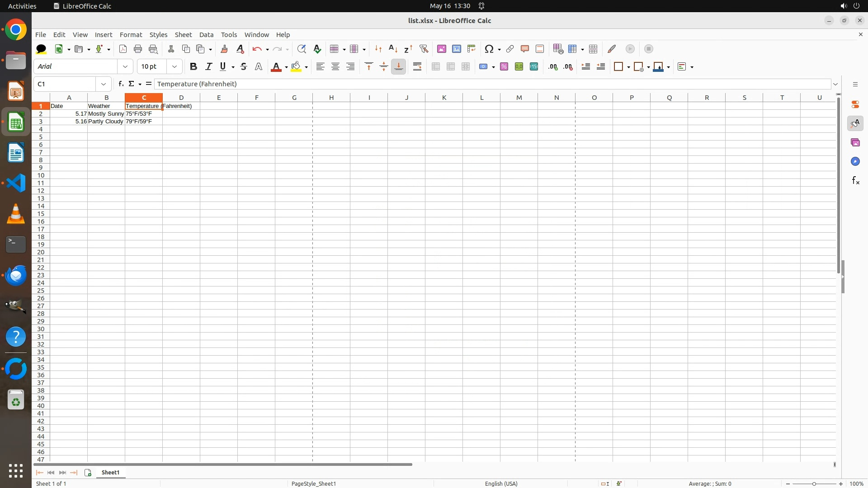Click the Sort Ascending icon
The image size is (868, 488).
coord(393,49)
